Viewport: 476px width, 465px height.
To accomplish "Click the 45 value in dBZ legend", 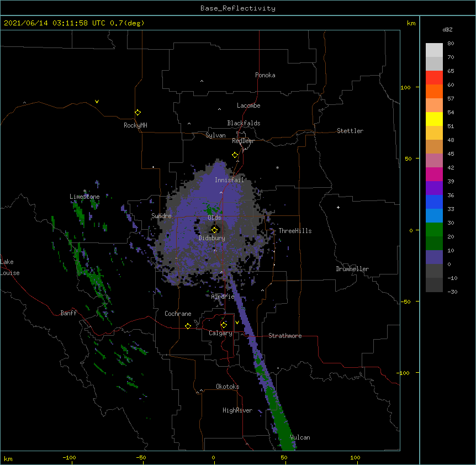I will pos(451,154).
